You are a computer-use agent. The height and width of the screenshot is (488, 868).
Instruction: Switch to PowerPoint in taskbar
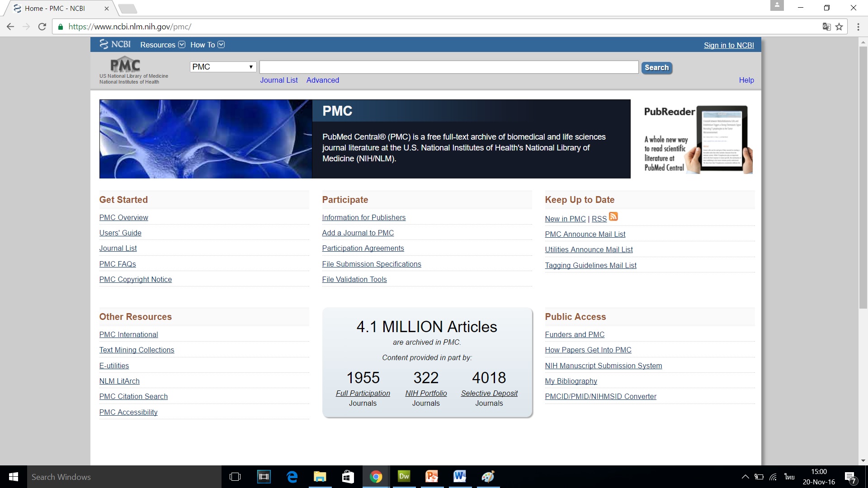tap(432, 477)
